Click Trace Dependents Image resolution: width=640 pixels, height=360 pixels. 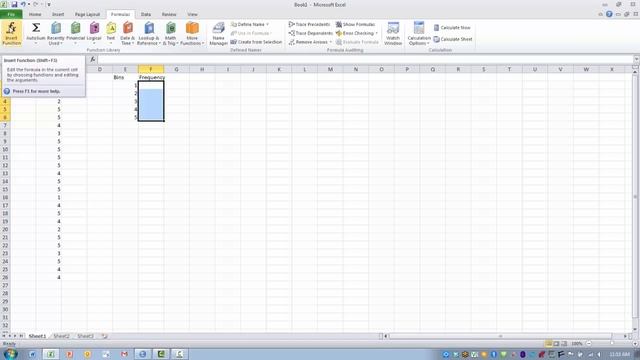click(x=311, y=33)
